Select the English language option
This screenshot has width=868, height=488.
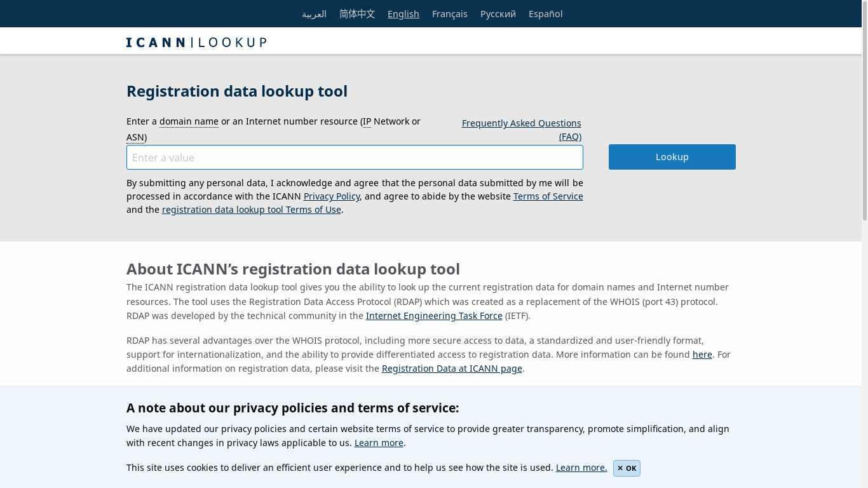click(x=403, y=14)
